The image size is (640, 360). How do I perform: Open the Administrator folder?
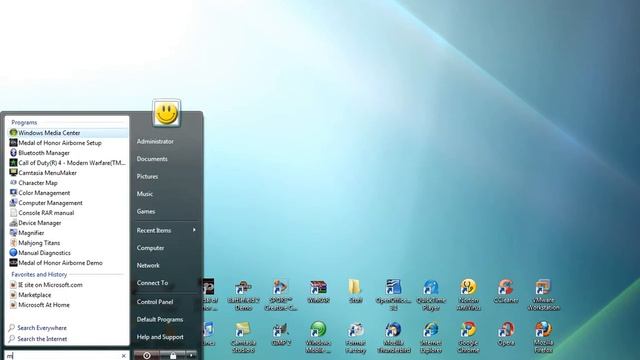[x=155, y=142]
